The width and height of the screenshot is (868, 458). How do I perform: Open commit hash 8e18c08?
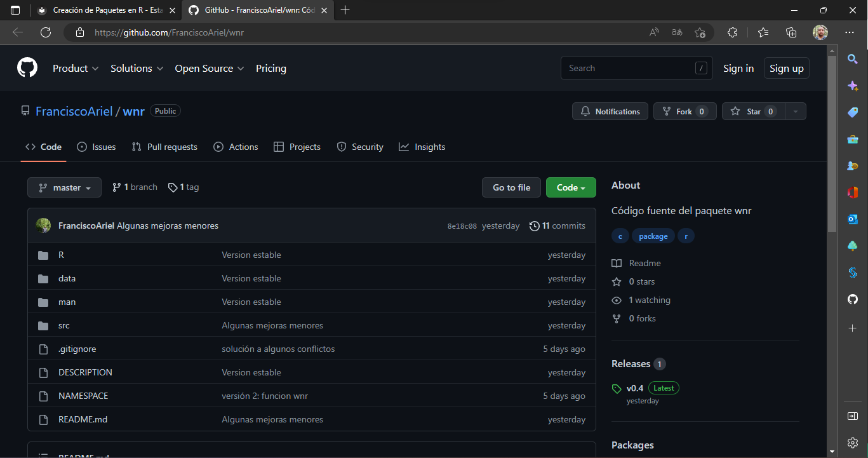[462, 226]
